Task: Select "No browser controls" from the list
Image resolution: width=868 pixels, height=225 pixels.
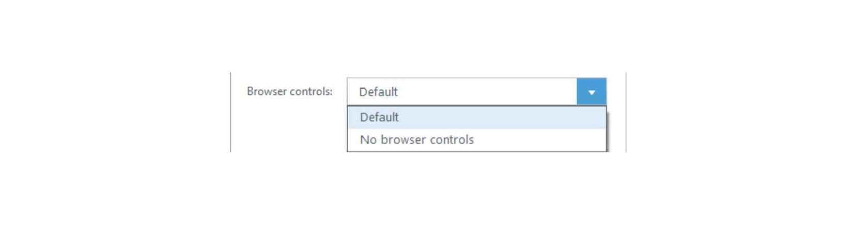Action: point(476,140)
